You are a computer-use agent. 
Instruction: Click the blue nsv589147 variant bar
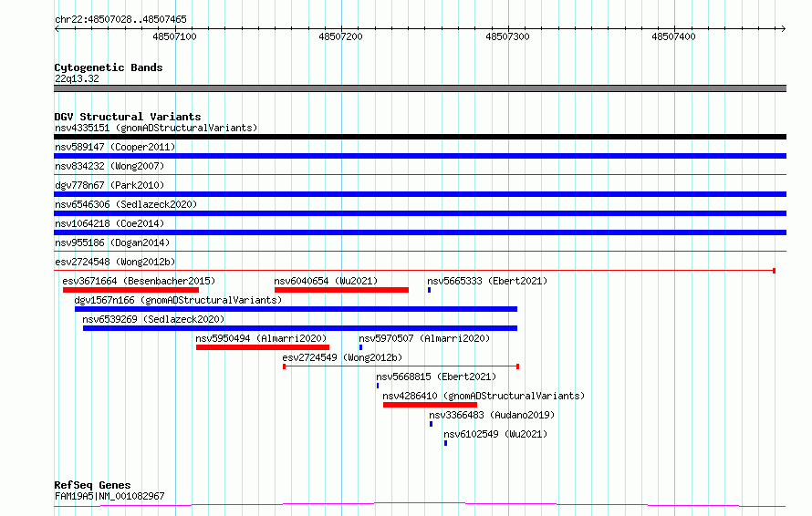click(420, 156)
